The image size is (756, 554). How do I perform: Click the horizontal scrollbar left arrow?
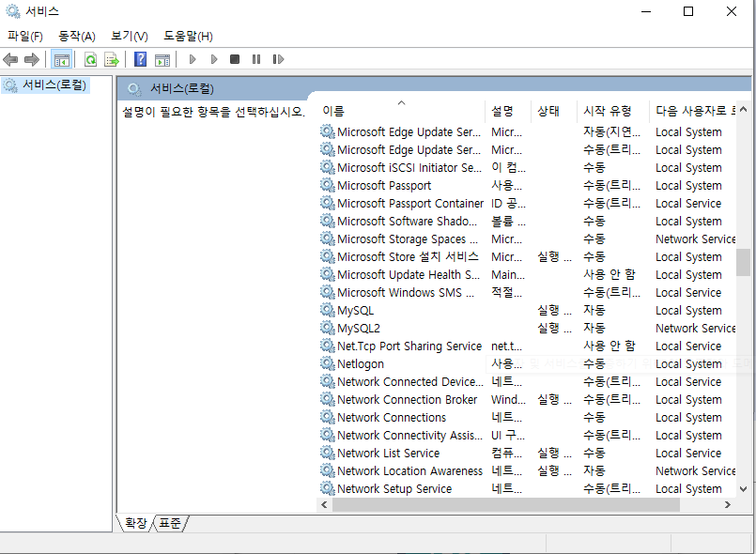[324, 505]
